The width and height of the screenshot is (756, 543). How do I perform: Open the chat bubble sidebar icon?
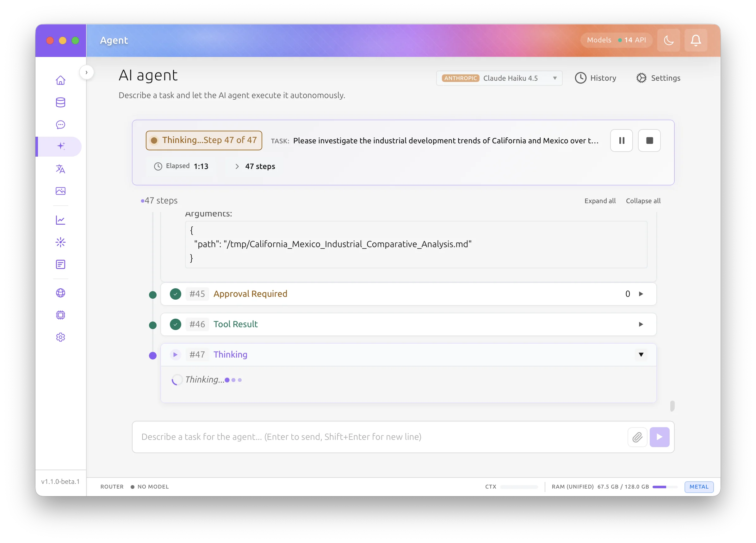[x=60, y=125]
